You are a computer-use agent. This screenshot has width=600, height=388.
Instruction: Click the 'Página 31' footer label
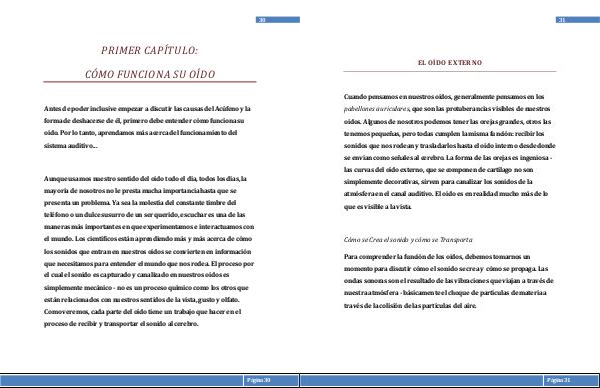coord(559,380)
